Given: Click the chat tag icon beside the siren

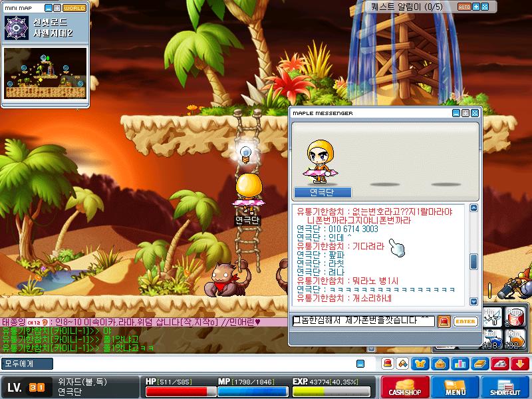Looking at the screenshot, I should coord(403,364).
